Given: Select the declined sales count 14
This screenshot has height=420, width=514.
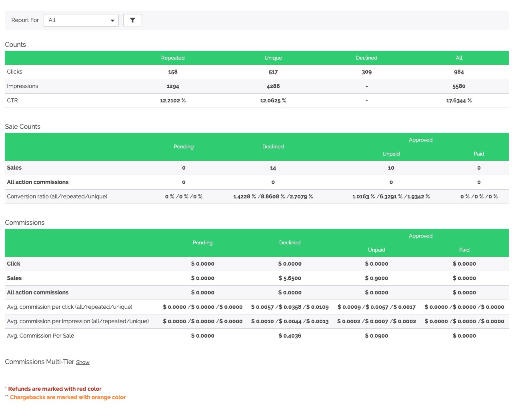Looking at the screenshot, I should point(273,168).
